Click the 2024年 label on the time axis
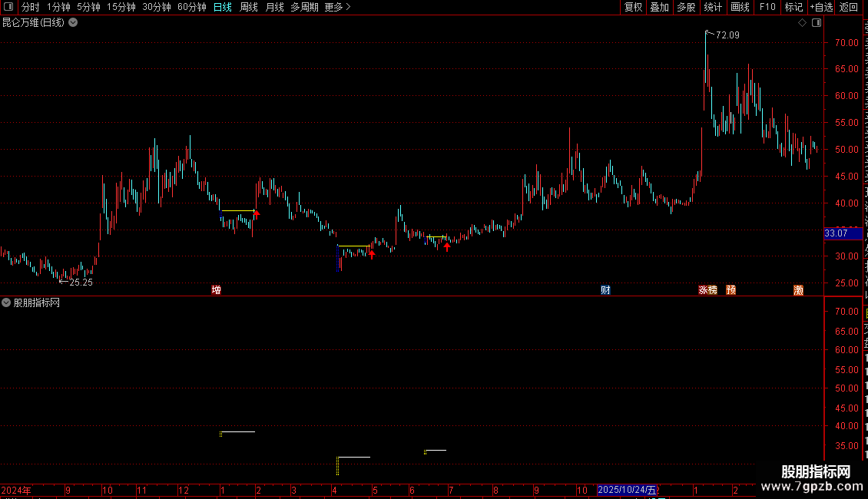The image size is (868, 499). 16,490
